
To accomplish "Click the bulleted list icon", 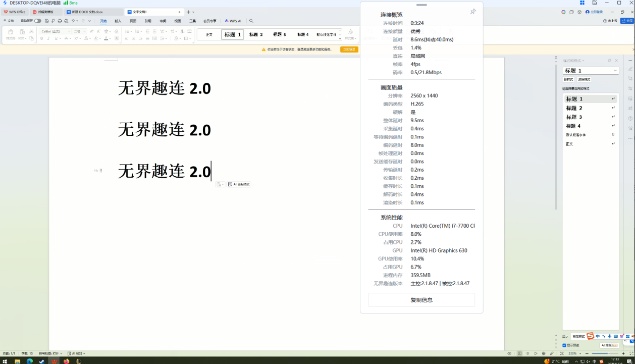I will click(x=127, y=31).
